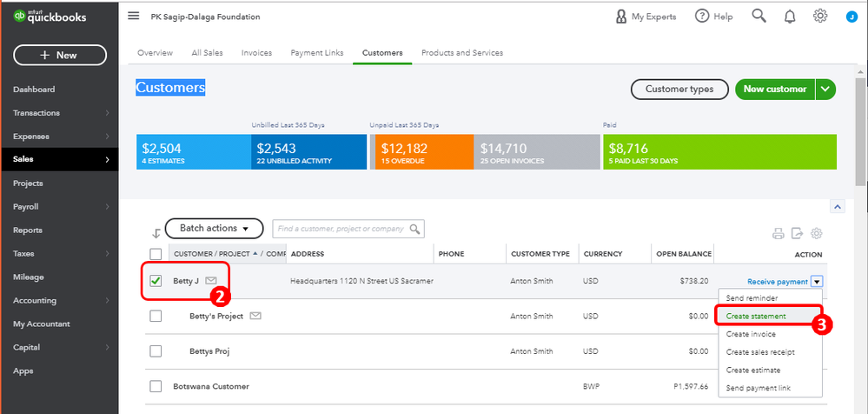Image resolution: width=868 pixels, height=414 pixels.
Task: Check the Bettys Proj checkbox
Action: pos(156,351)
